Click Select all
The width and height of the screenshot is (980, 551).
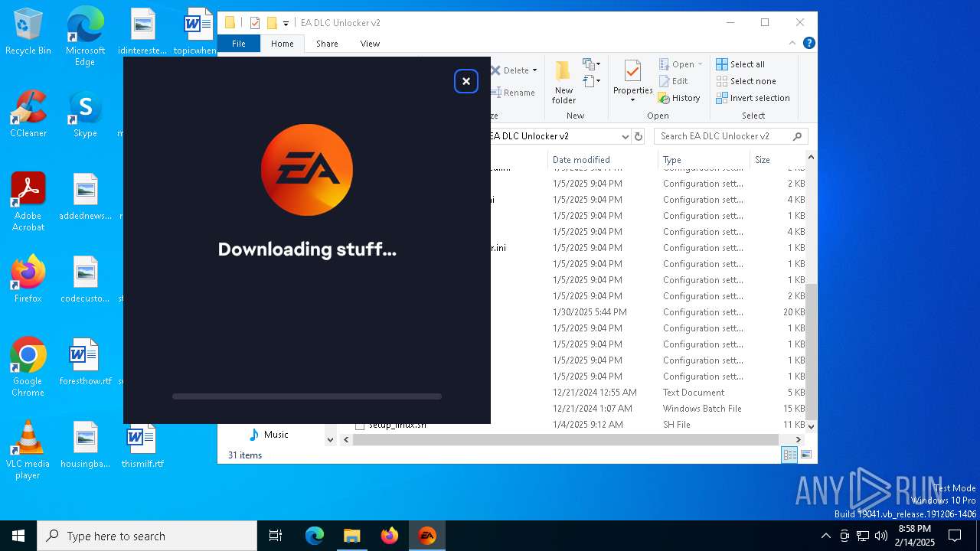coord(740,64)
